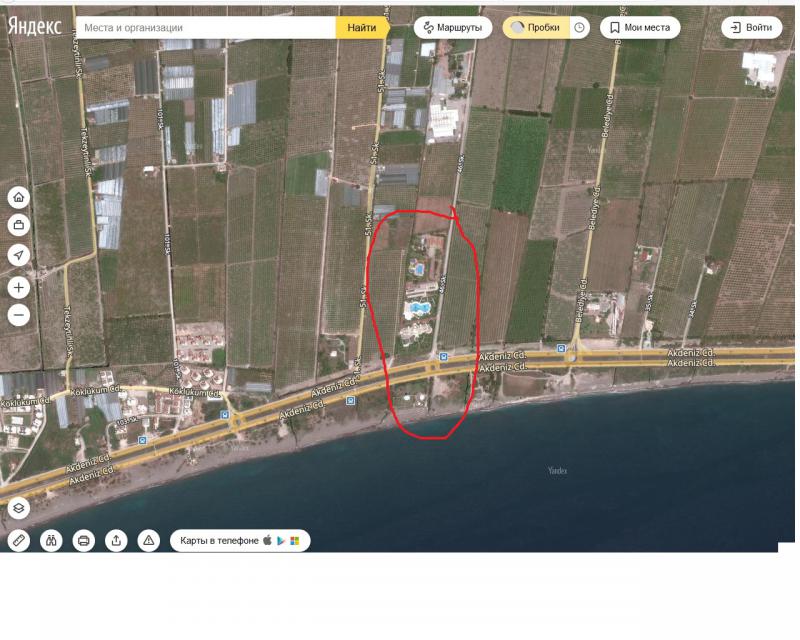This screenshot has width=800, height=640.
Task: Click the Apple App Store icon
Action: (267, 540)
